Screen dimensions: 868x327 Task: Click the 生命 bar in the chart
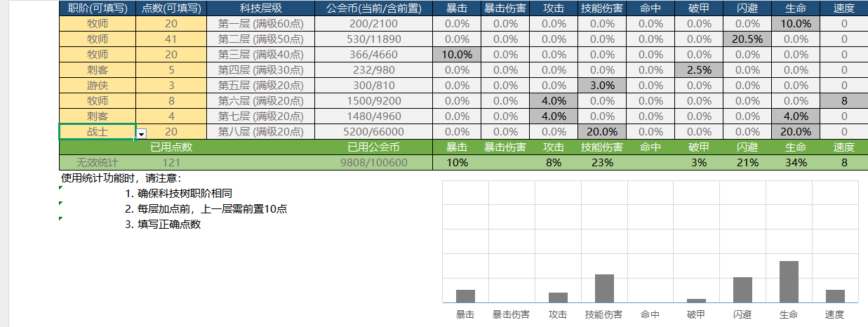789,281
